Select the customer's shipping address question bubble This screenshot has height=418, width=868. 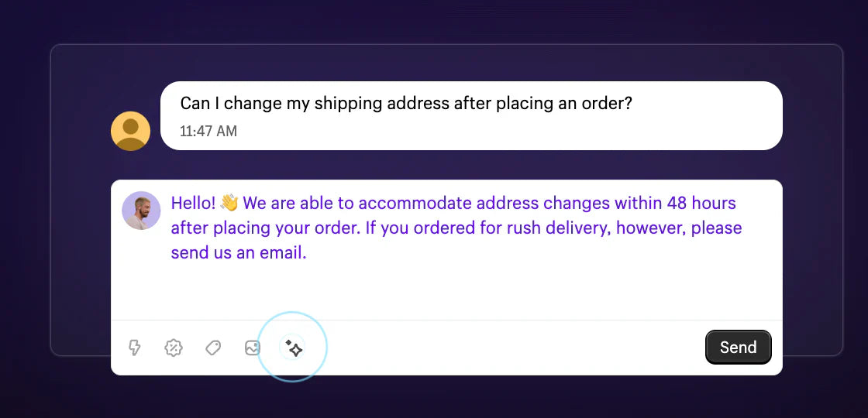[x=471, y=115]
